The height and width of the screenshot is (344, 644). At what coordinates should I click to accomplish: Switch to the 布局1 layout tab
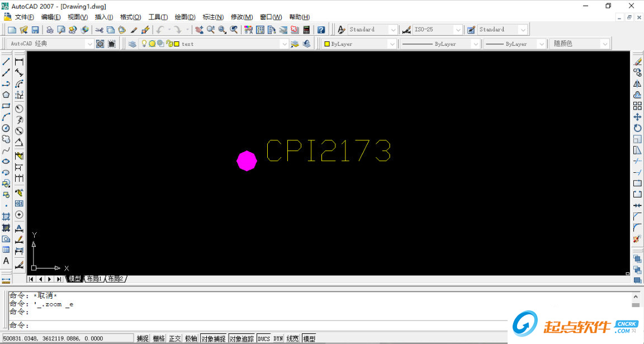point(93,279)
